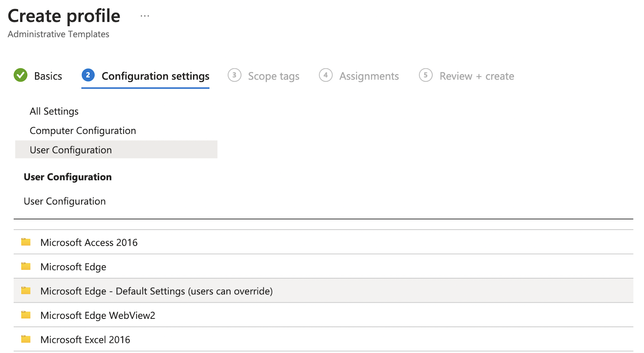This screenshot has height=353, width=644.
Task: Click the green Basics completed checkmark icon
Action: click(21, 75)
